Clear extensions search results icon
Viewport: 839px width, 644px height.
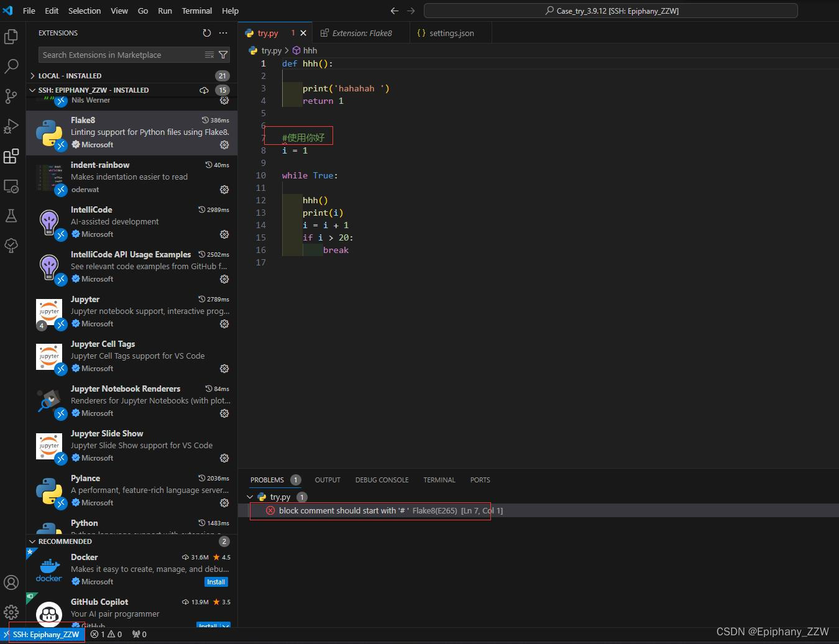point(209,55)
